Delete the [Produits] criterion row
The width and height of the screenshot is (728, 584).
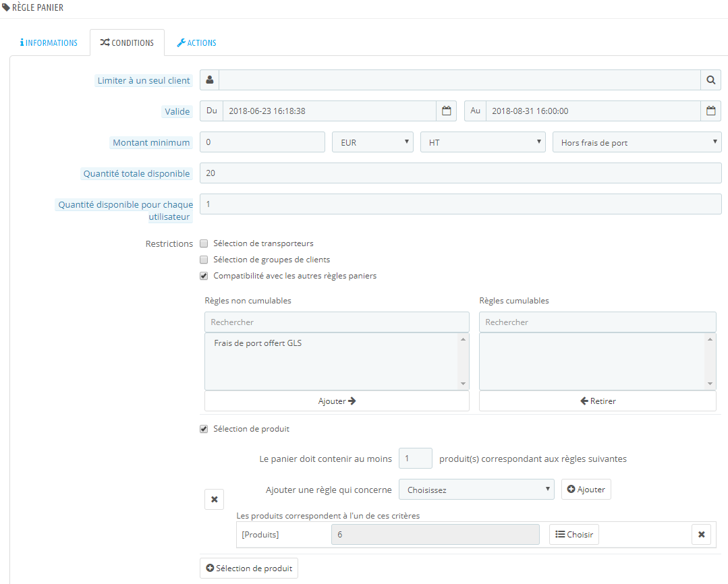tap(701, 534)
